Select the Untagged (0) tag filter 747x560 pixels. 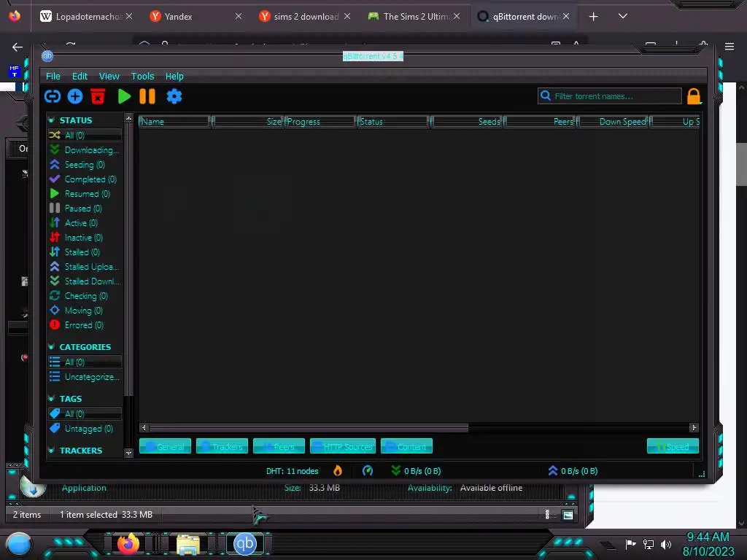click(x=85, y=429)
